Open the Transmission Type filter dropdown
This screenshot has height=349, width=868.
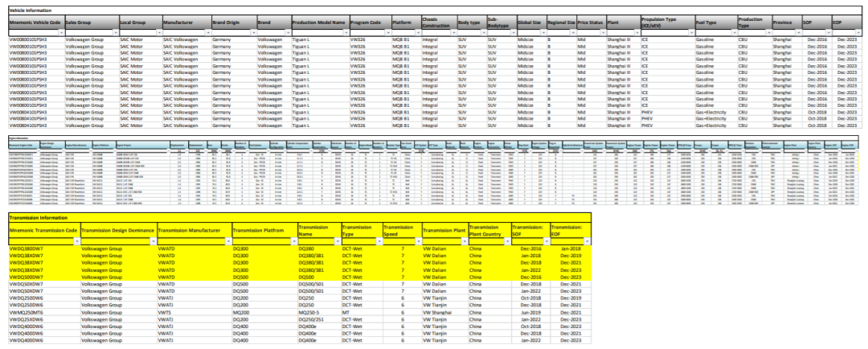pyautogui.click(x=379, y=240)
